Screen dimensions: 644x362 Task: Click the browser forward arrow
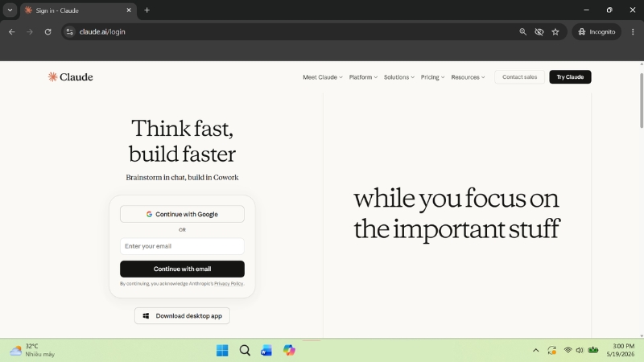30,31
